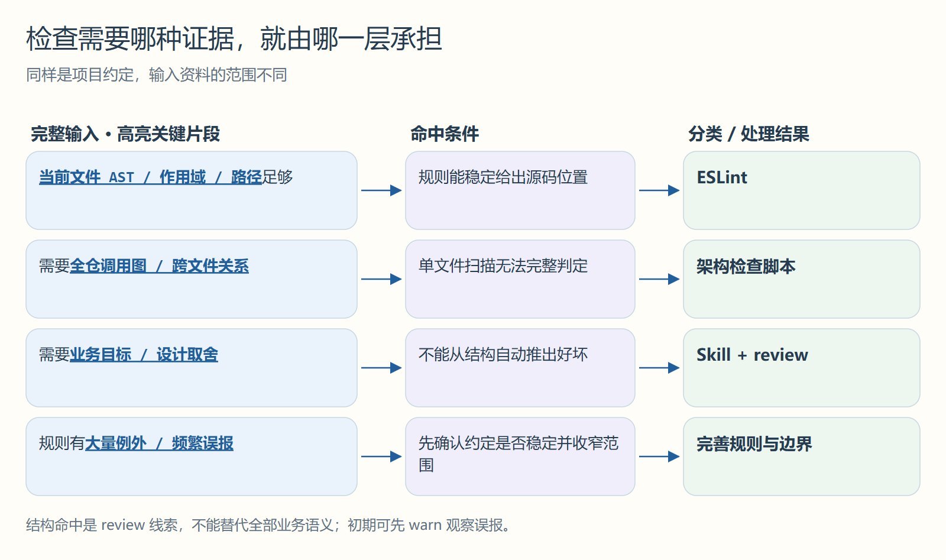Select the card 规则能稳定给出源码位置
This screenshot has height=560, width=946.
click(520, 190)
